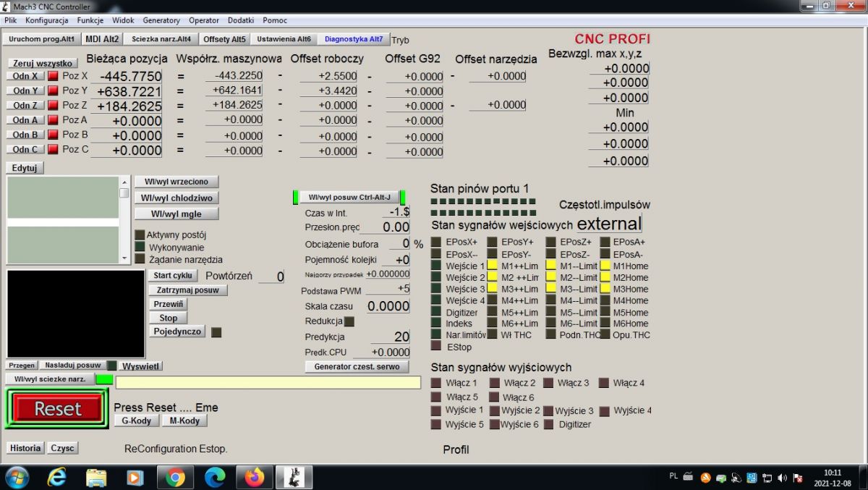Click the red LED beside Poz Z
868x490 pixels.
(x=53, y=106)
